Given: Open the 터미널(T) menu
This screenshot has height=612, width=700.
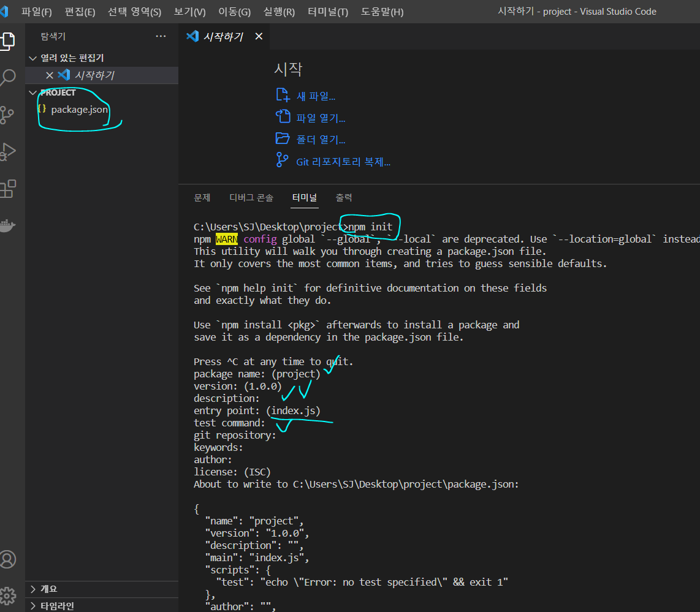Looking at the screenshot, I should coord(328,12).
